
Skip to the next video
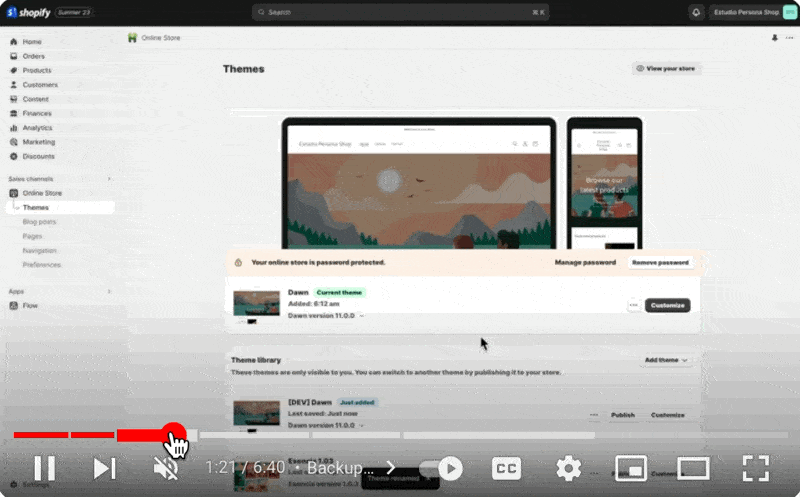[x=105, y=468]
